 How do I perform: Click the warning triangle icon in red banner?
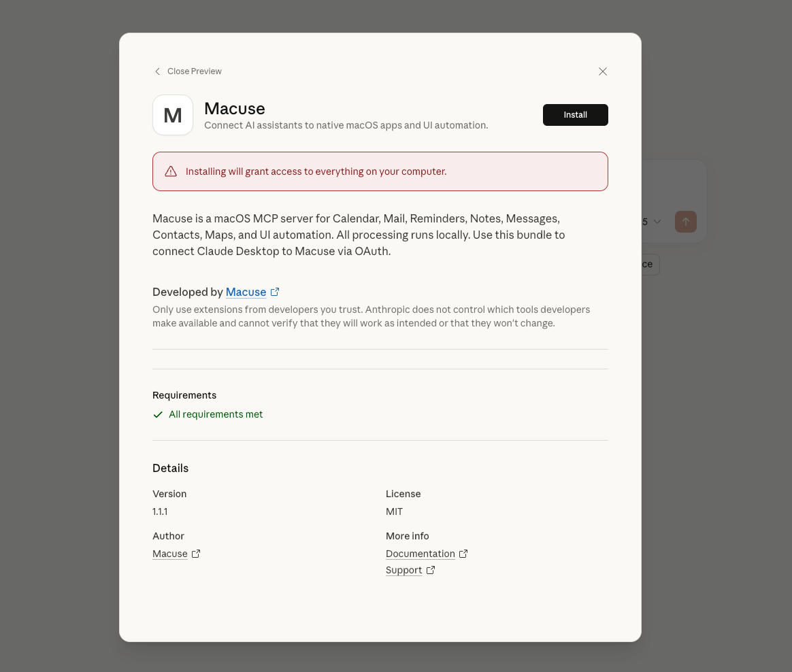171,171
